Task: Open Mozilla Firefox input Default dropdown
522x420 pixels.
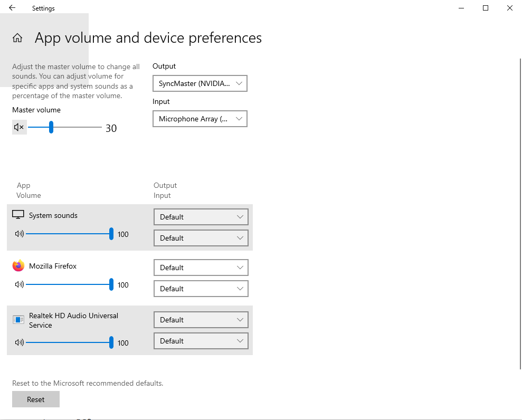Action: tap(201, 288)
